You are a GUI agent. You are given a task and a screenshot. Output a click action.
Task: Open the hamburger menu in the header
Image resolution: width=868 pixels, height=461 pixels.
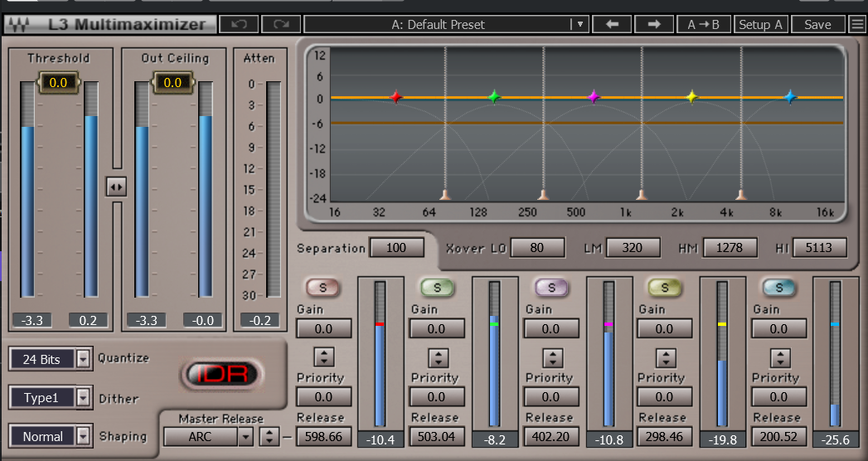pos(857,24)
